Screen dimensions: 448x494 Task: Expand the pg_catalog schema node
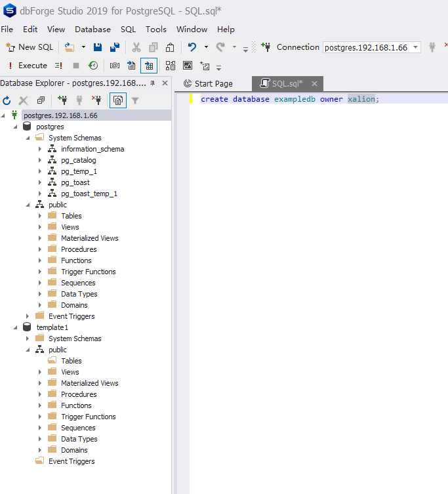tap(40, 160)
